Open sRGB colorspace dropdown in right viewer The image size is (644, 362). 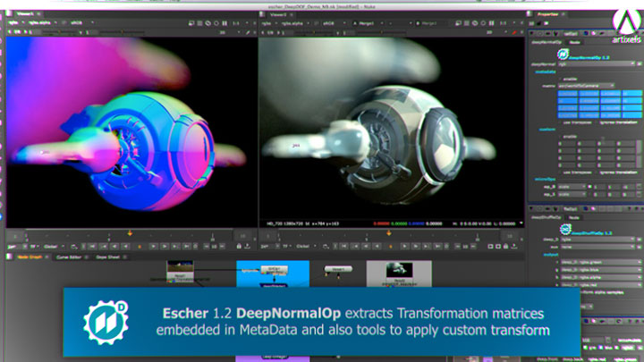pos(334,23)
